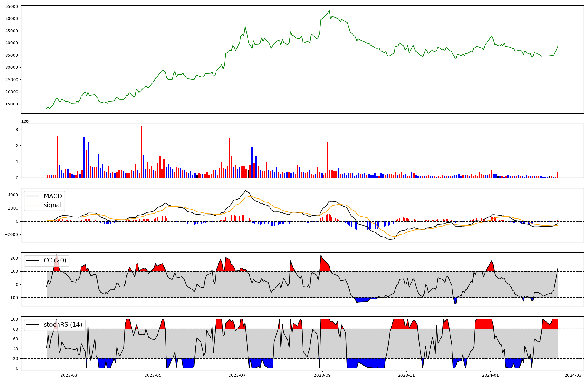Click the signal legend label

pyautogui.click(x=52, y=205)
